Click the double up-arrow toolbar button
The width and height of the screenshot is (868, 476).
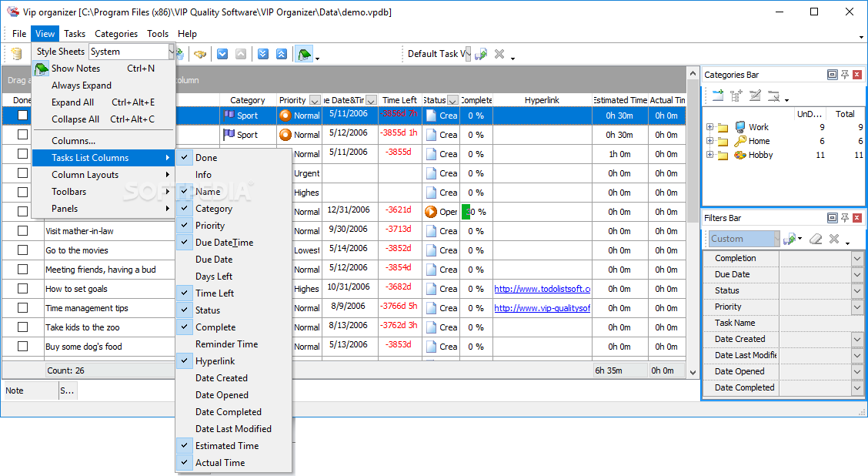pos(282,54)
